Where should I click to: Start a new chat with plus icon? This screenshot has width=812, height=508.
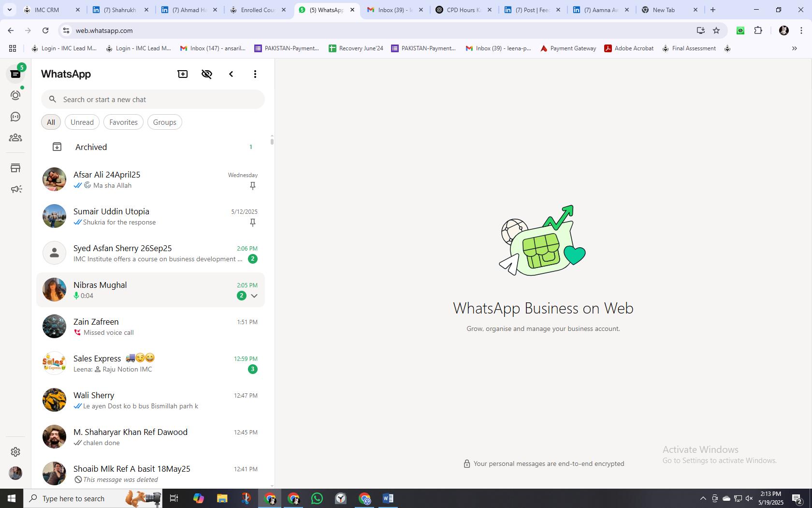pyautogui.click(x=183, y=74)
